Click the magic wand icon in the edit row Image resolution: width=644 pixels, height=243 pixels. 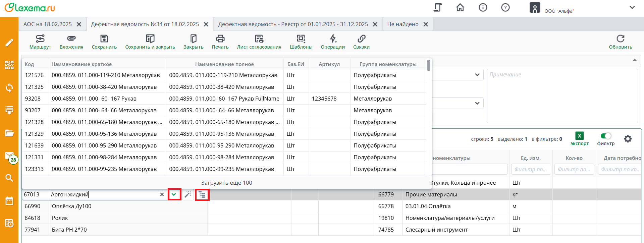tap(188, 194)
